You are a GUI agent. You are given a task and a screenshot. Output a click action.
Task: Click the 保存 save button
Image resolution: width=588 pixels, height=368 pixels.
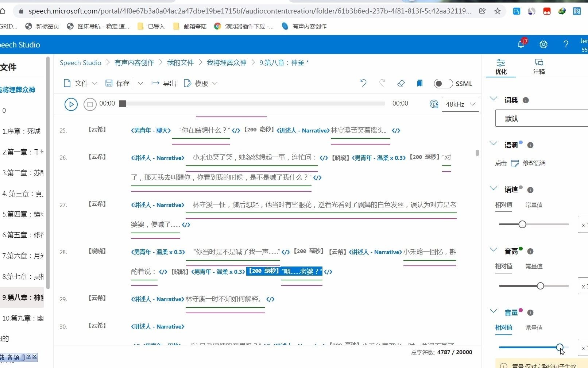(x=117, y=83)
